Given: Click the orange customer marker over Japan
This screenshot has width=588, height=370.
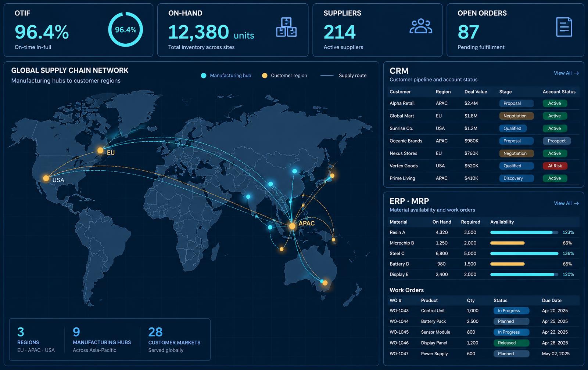Looking at the screenshot, I should [x=332, y=175].
